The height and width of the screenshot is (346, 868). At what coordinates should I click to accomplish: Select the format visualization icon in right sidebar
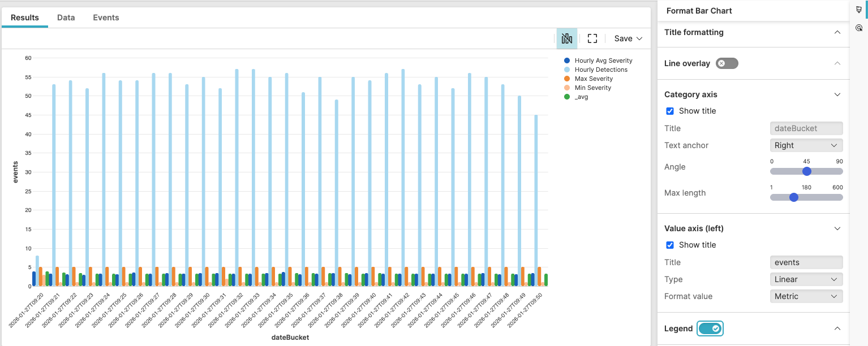859,9
